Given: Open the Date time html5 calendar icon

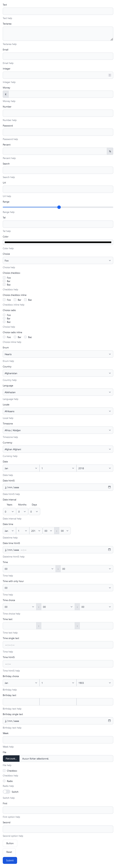Looking at the screenshot, I should (109, 550).
